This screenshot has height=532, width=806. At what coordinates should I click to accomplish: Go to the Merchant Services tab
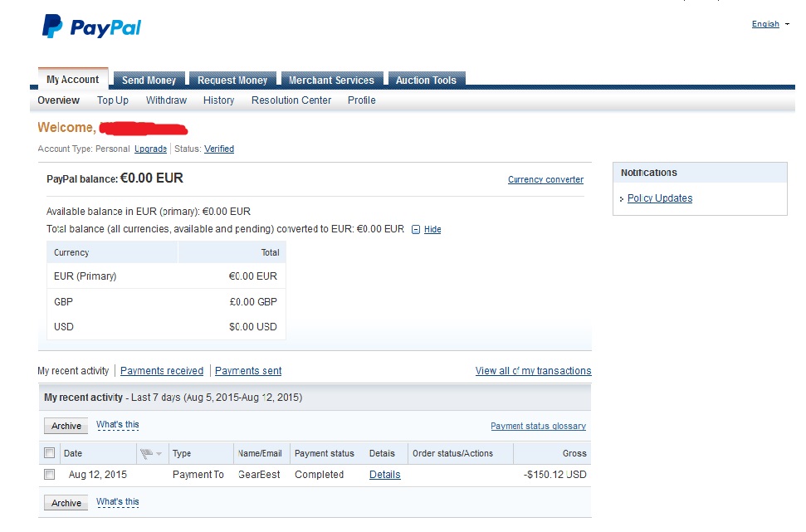pos(331,81)
